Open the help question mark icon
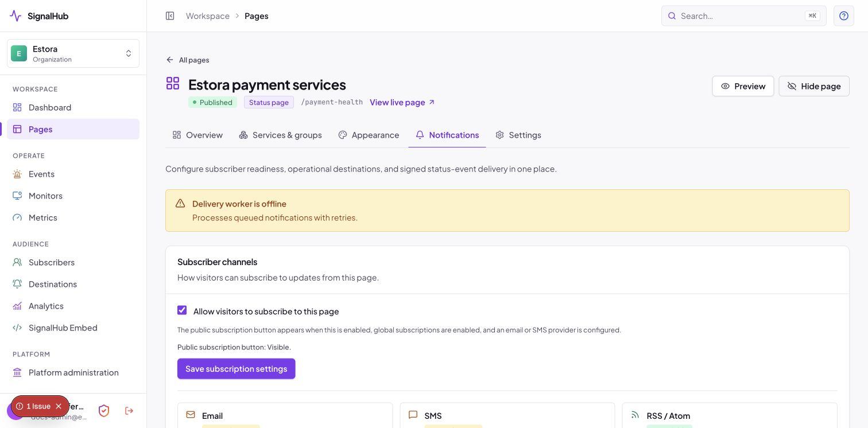This screenshot has height=428, width=868. [x=844, y=16]
